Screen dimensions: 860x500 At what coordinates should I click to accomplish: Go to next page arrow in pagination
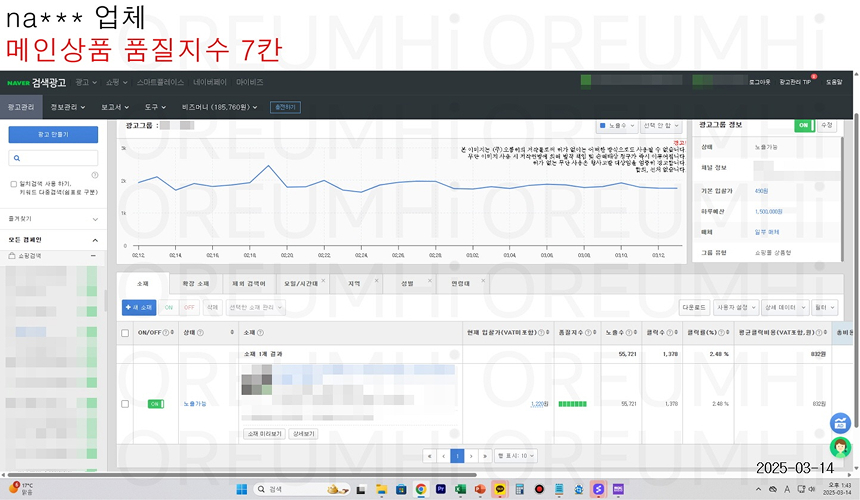point(471,456)
